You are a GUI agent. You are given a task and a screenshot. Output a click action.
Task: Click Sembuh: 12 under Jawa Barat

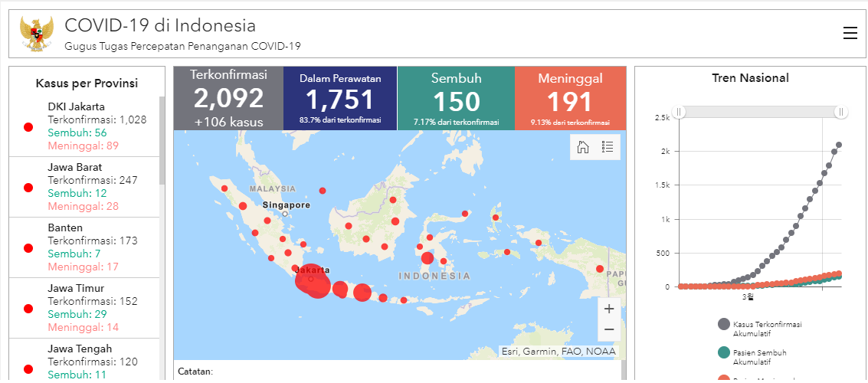click(x=77, y=193)
